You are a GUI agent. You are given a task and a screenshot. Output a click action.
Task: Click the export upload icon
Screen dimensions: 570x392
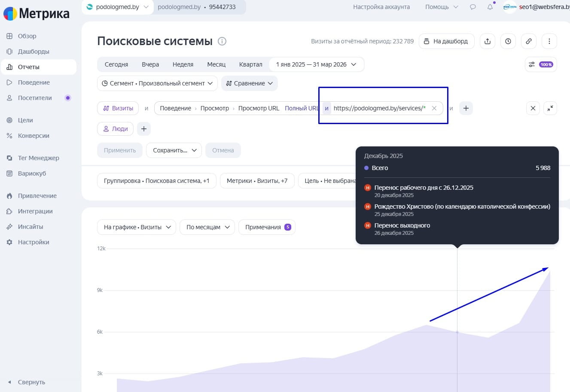(x=488, y=41)
